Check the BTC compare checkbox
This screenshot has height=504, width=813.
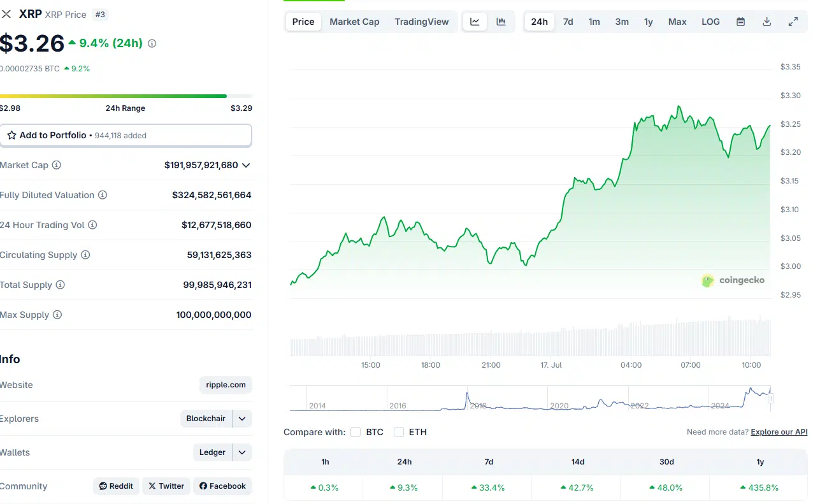click(355, 431)
